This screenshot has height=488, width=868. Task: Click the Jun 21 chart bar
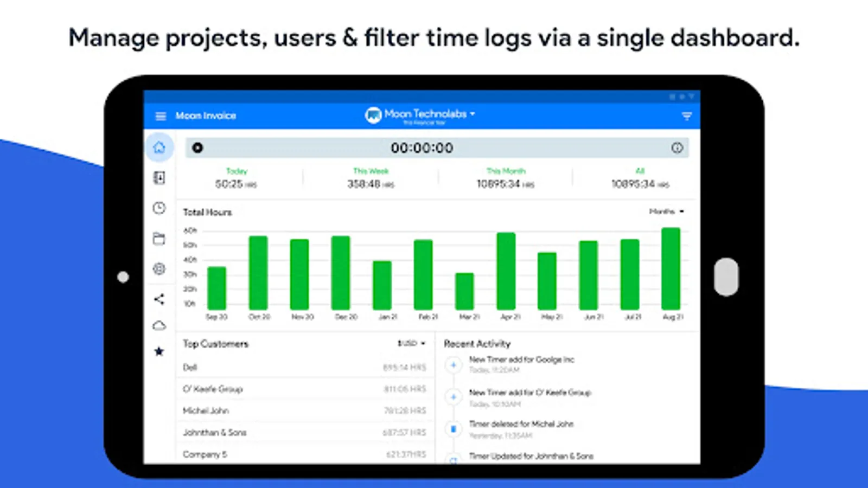589,275
